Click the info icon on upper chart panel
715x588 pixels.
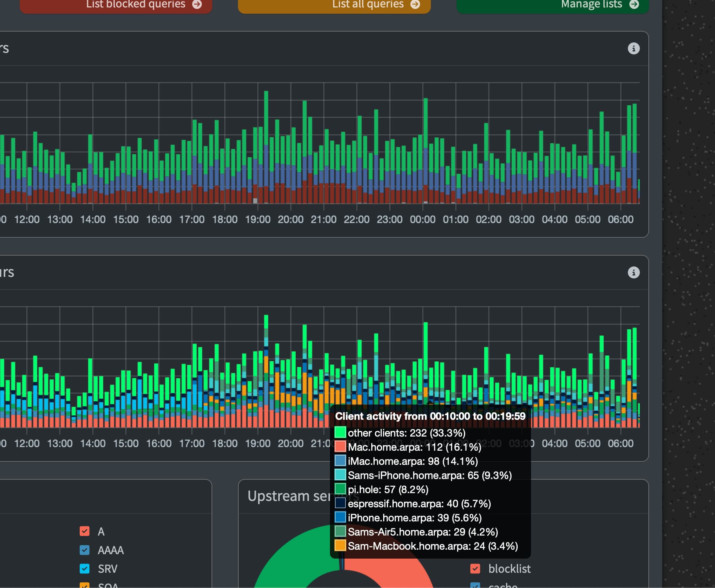point(633,48)
